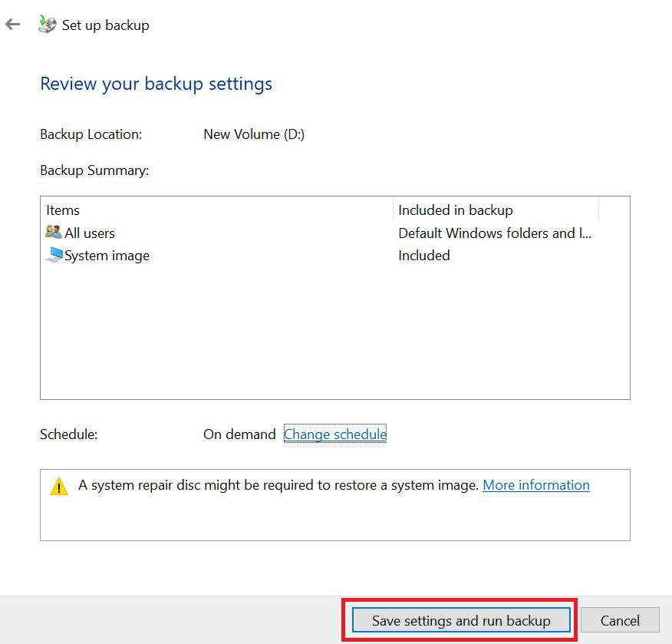The width and height of the screenshot is (672, 644).
Task: Open the Change schedule link
Action: click(335, 434)
